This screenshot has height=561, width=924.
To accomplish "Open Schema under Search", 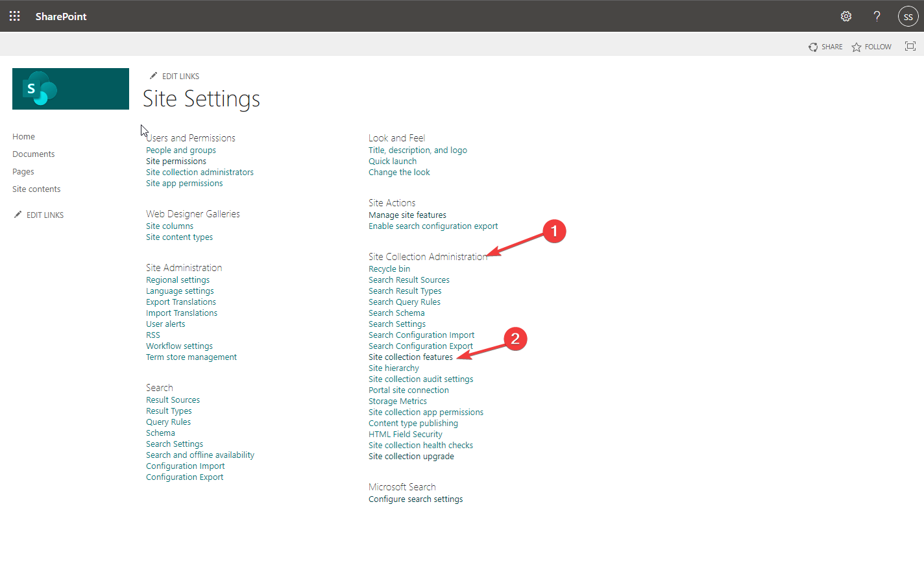I will (x=160, y=433).
